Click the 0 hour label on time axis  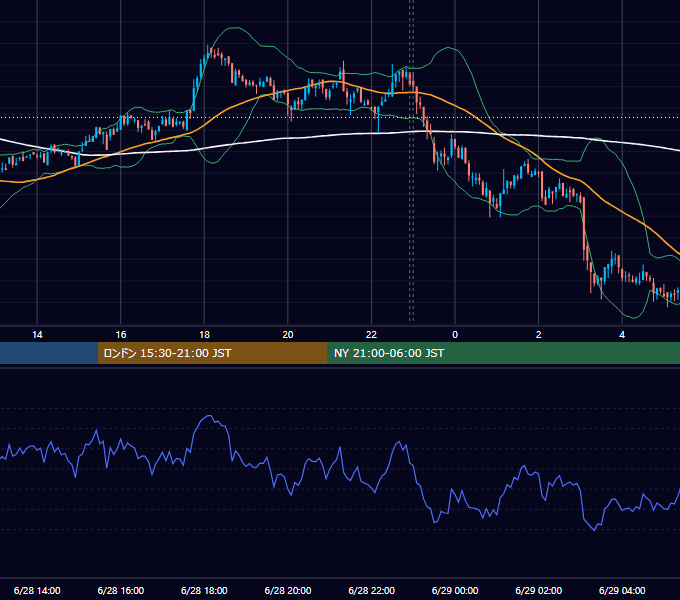455,335
